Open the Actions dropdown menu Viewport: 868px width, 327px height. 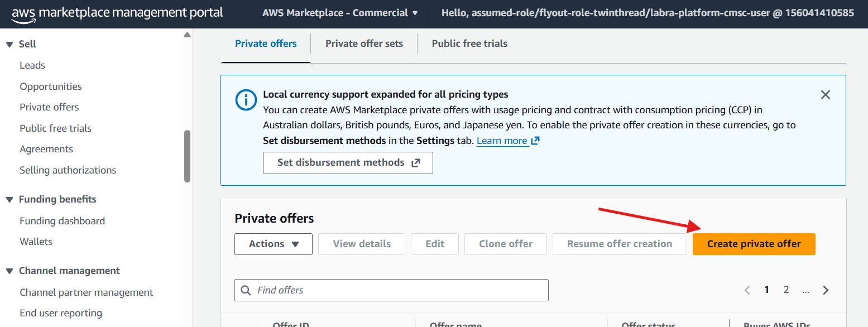pos(274,244)
